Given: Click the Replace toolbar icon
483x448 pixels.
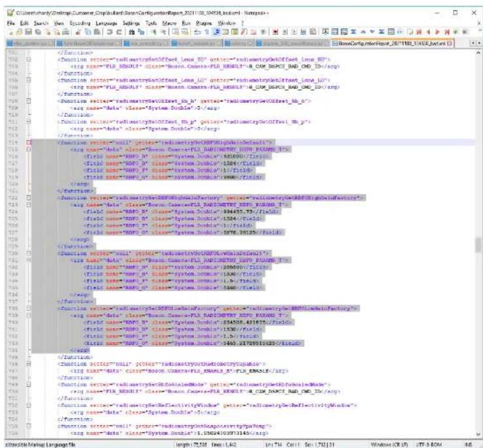Looking at the screenshot, I should (x=141, y=32).
